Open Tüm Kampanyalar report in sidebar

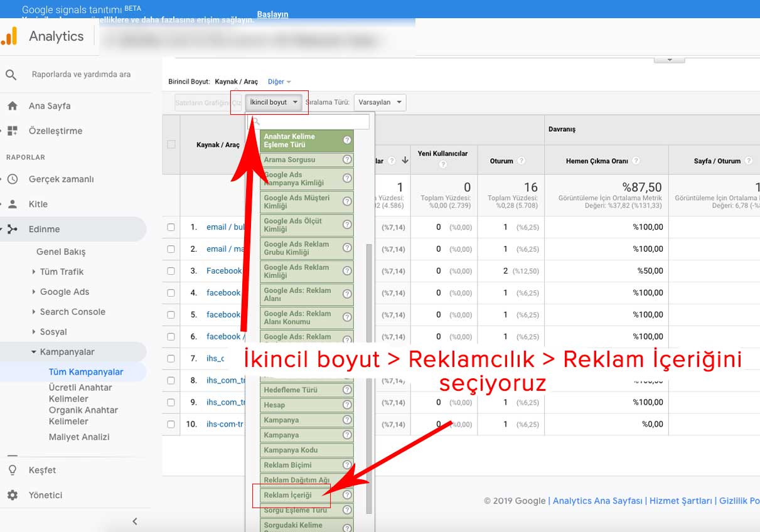pos(86,372)
